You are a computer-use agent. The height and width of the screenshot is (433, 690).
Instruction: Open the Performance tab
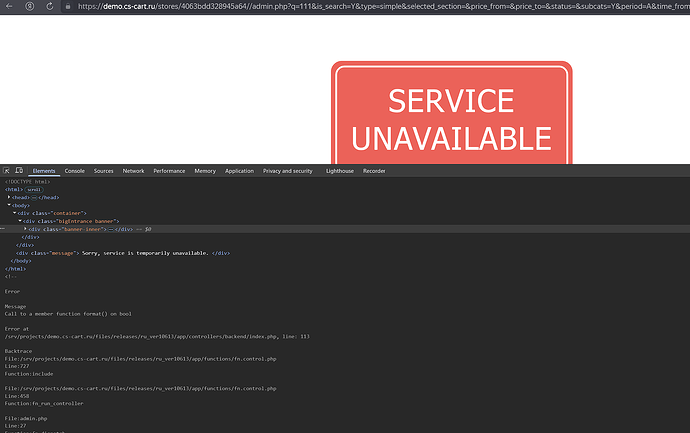click(x=169, y=171)
